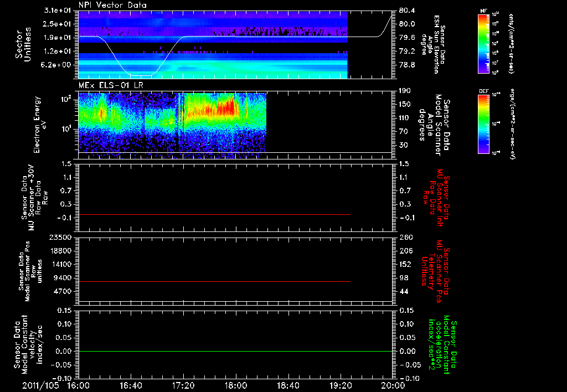This screenshot has height=392, width=567.
Task: Click the 'ESH Sun Elevation Angle' axis title
Action: pyautogui.click(x=433, y=44)
